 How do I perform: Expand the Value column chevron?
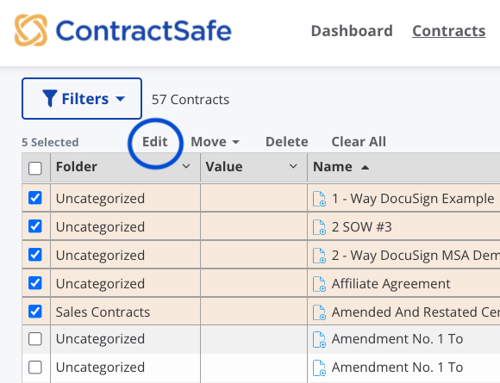point(293,166)
